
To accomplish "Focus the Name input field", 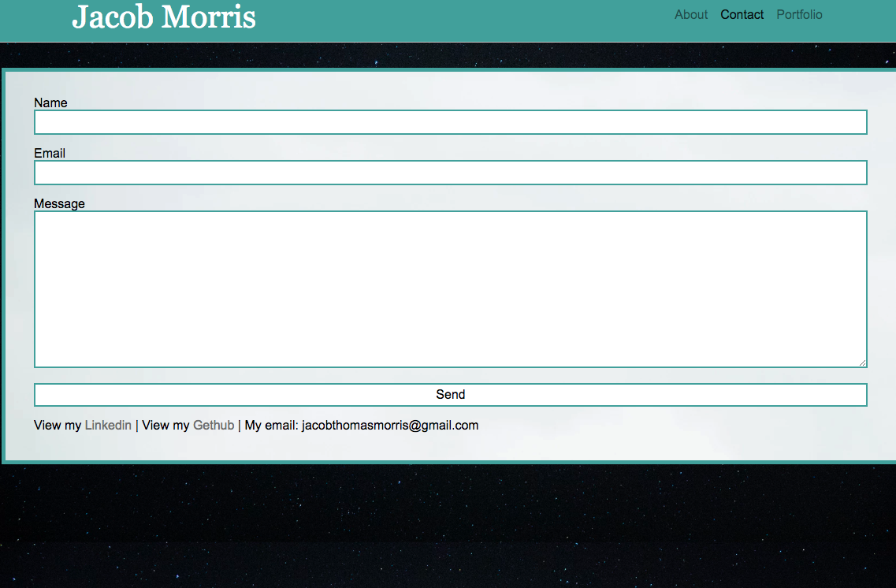I will 450,122.
